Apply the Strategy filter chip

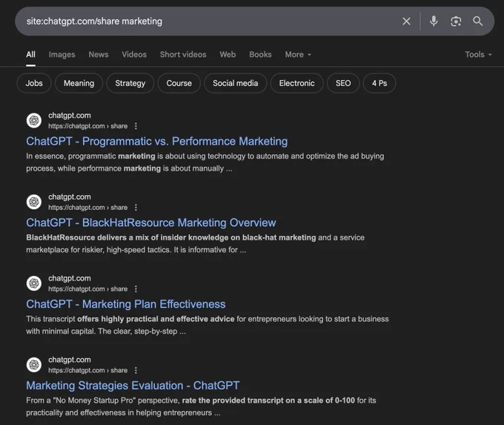click(130, 83)
